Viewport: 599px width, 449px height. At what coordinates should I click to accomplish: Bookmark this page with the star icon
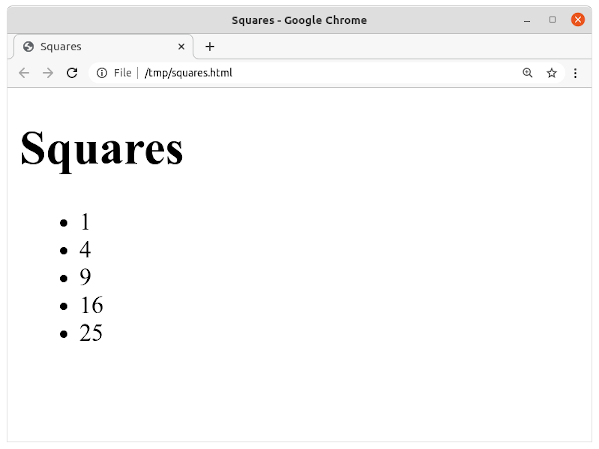pos(551,73)
